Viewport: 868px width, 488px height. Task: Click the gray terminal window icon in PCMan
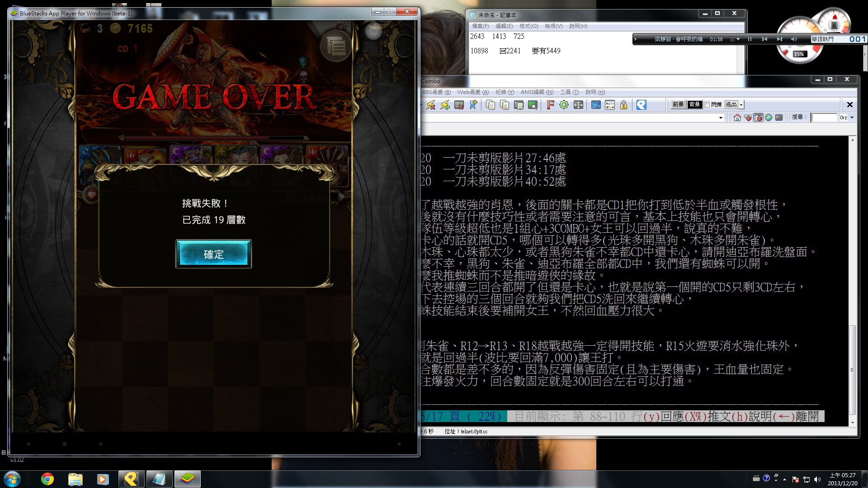(779, 117)
